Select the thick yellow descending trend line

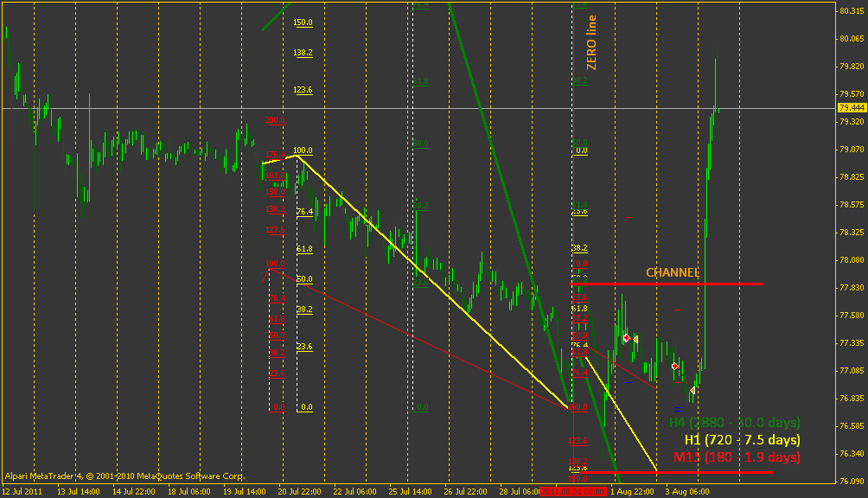tap(432, 282)
